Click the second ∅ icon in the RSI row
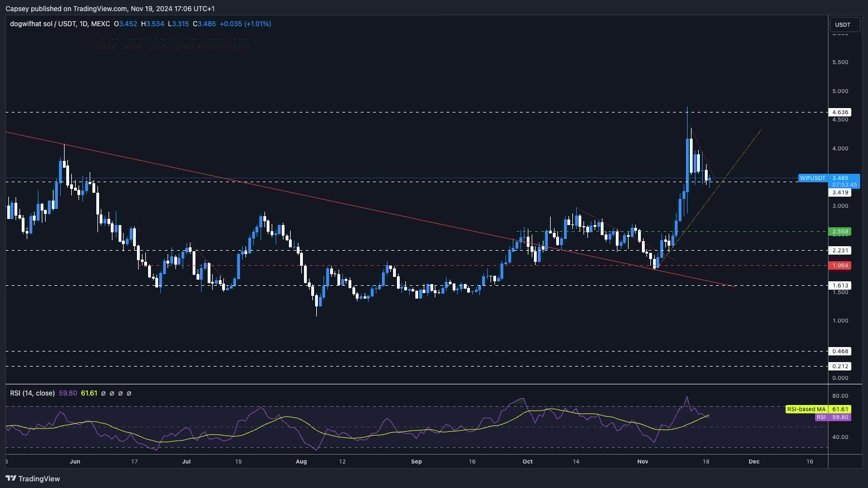The image size is (868, 488). [112, 393]
